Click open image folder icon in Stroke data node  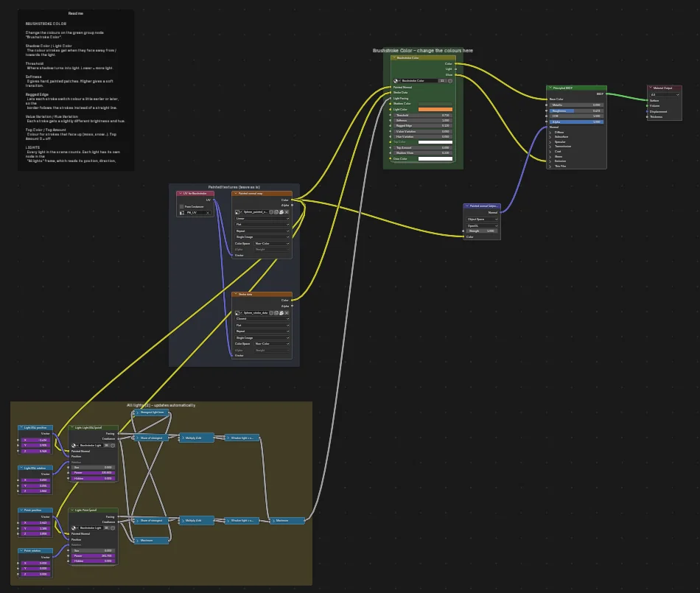point(281,313)
